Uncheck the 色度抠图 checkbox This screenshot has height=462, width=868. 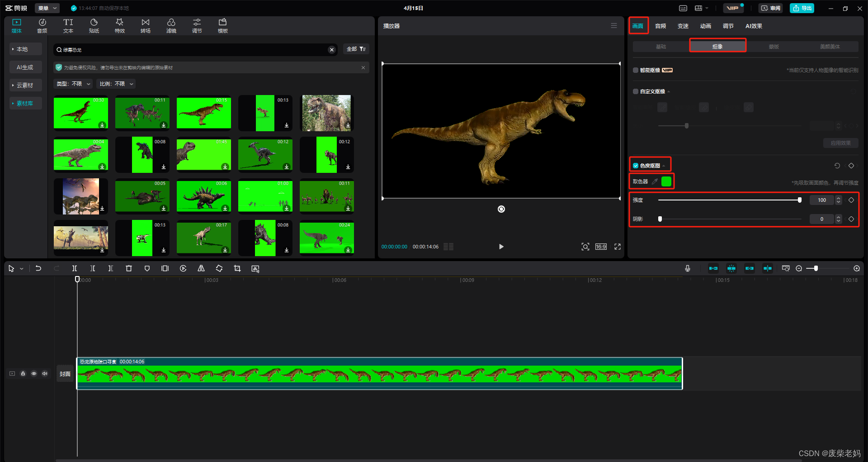pyautogui.click(x=636, y=166)
